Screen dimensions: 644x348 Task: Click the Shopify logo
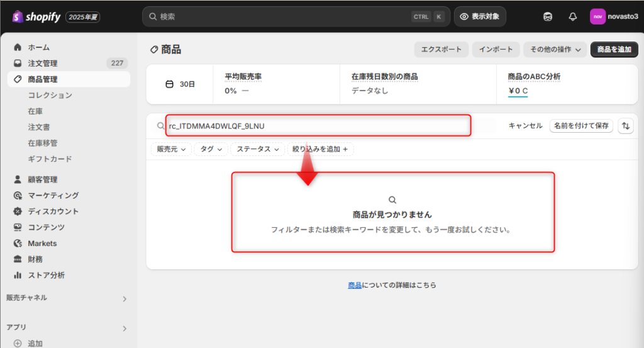point(36,17)
